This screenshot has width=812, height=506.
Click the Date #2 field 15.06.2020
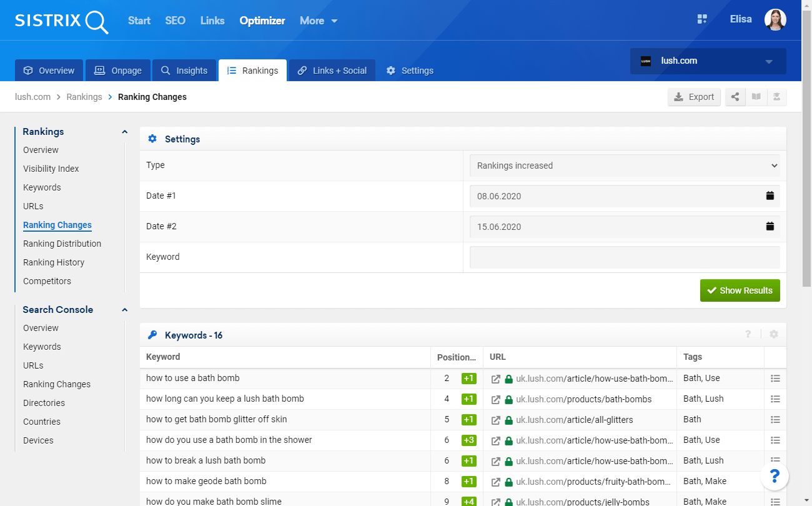point(625,227)
